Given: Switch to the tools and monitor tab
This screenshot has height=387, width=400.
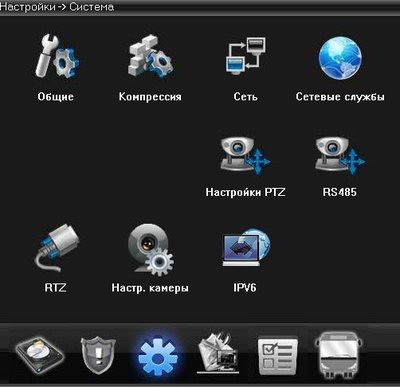Looking at the screenshot, I should coord(218,354).
